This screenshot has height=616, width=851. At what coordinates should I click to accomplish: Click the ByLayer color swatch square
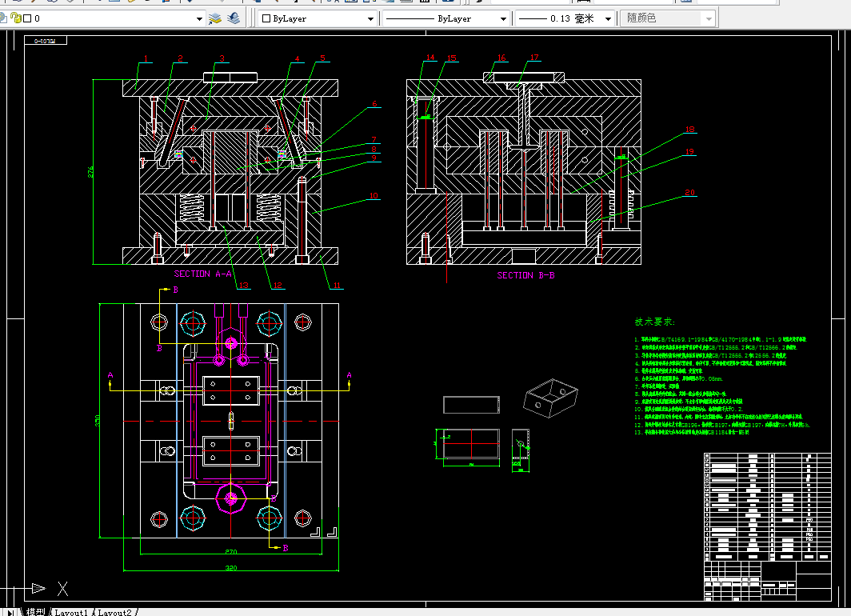(x=266, y=18)
